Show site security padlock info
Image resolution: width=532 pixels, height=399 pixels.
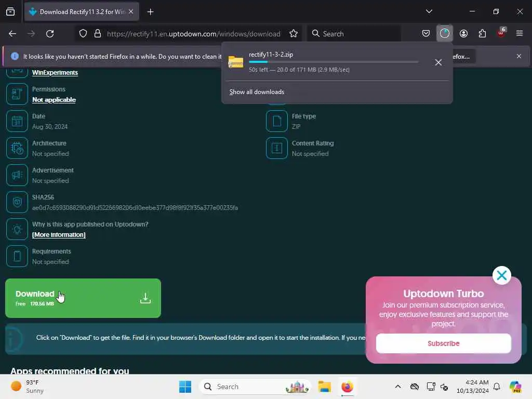coord(98,34)
